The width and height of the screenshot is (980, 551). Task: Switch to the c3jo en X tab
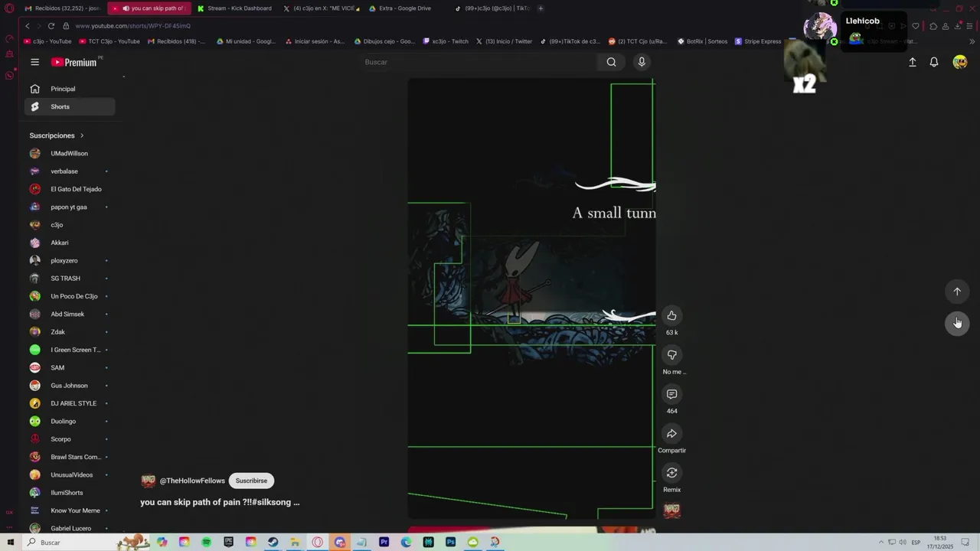click(x=320, y=8)
